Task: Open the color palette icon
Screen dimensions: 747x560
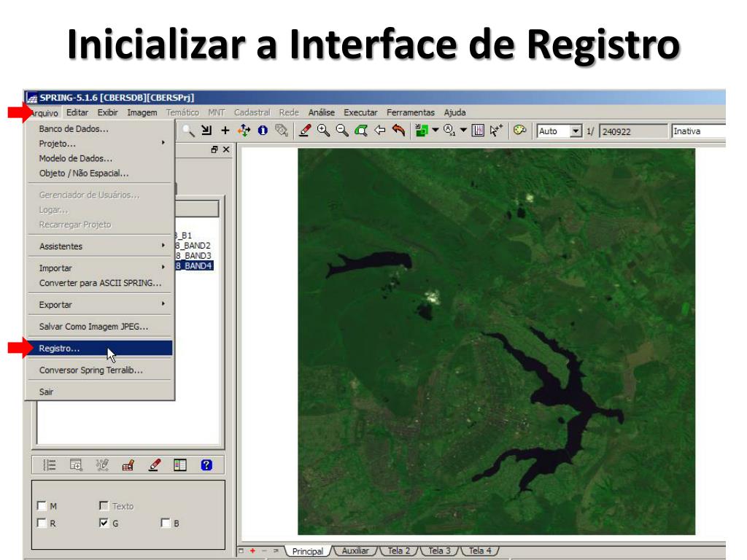Action: (x=519, y=130)
